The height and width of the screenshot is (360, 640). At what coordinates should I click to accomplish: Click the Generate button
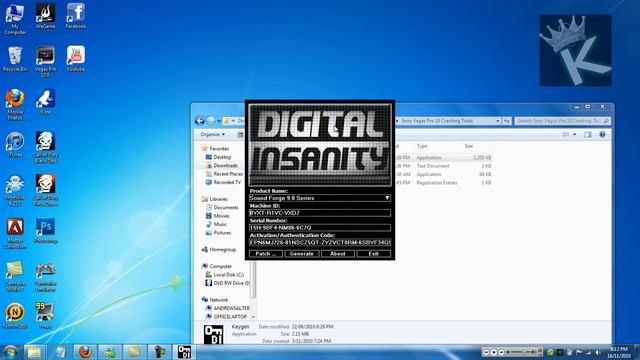click(x=302, y=254)
